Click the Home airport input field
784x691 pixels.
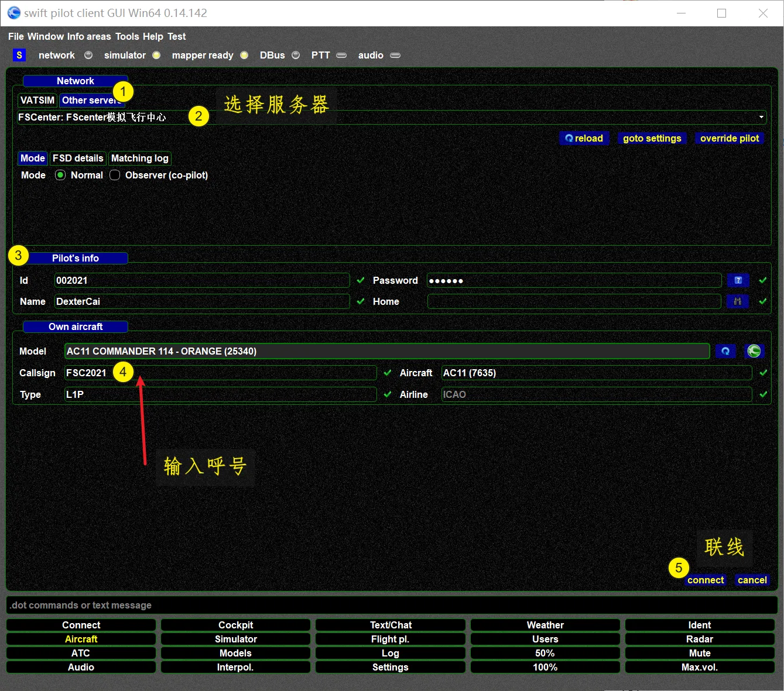click(574, 301)
